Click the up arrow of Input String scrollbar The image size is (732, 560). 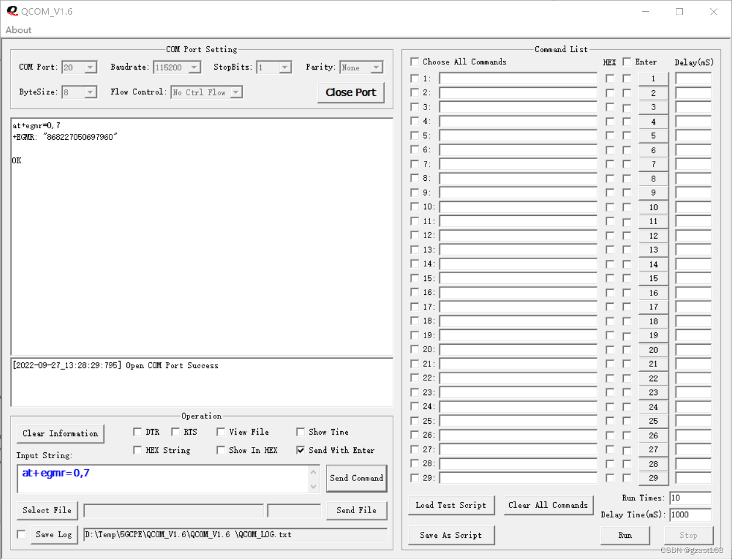click(x=314, y=472)
